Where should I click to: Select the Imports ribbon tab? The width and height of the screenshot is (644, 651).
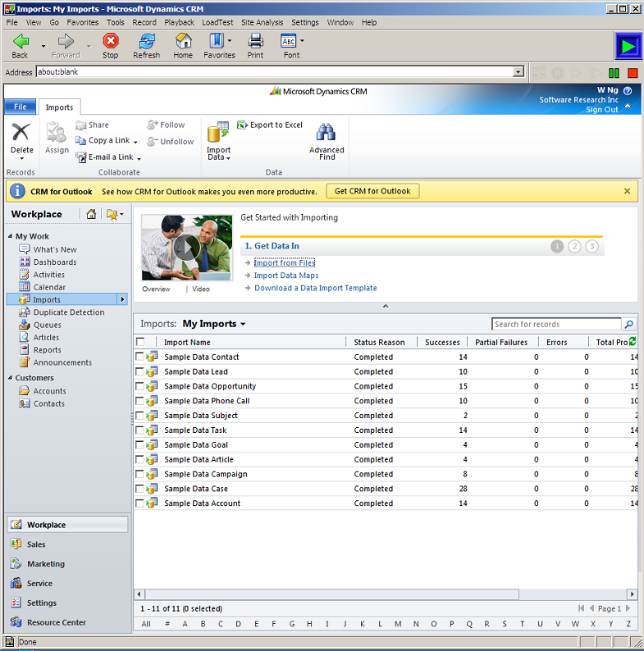[59, 107]
